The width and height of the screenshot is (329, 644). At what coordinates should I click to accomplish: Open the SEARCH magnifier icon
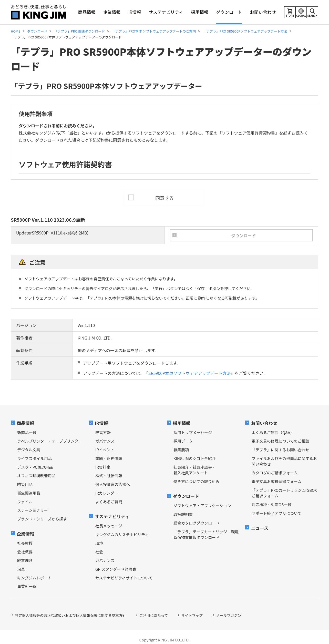(312, 12)
